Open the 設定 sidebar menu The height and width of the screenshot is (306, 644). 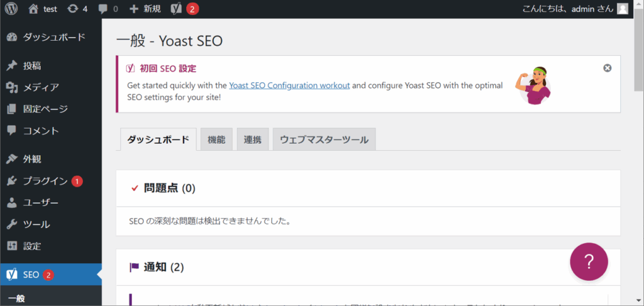(51, 246)
